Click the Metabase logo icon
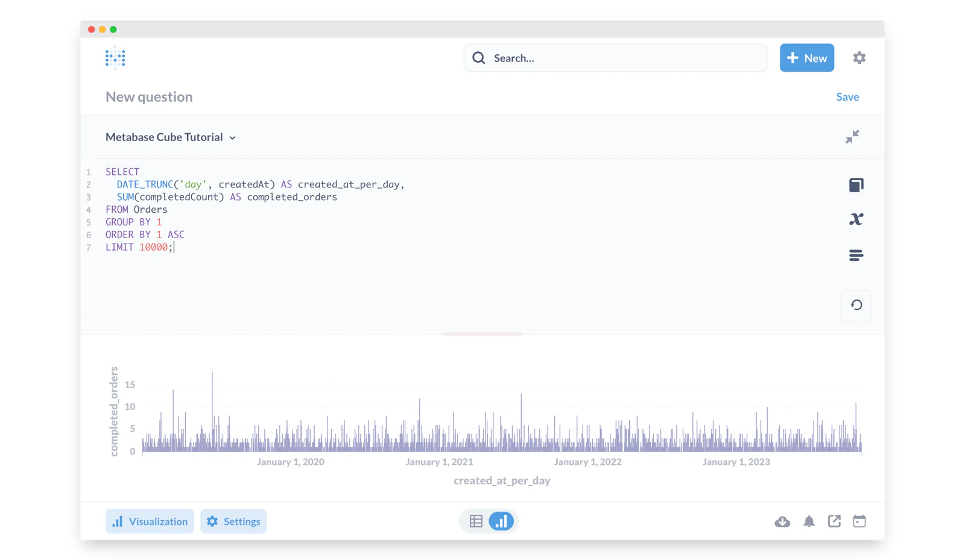The image size is (965, 560). point(115,58)
